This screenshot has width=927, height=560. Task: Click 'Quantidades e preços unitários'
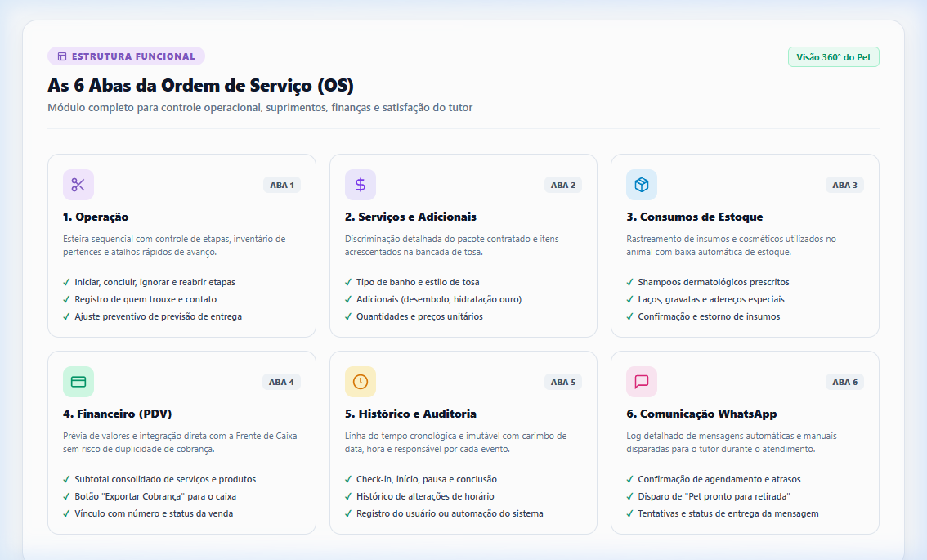point(419,317)
